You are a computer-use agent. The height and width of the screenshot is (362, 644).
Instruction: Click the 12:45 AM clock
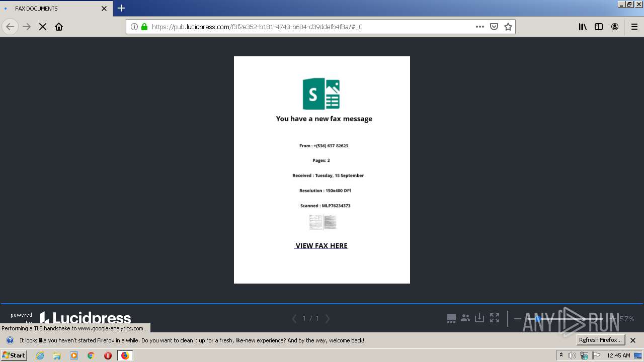click(x=618, y=355)
